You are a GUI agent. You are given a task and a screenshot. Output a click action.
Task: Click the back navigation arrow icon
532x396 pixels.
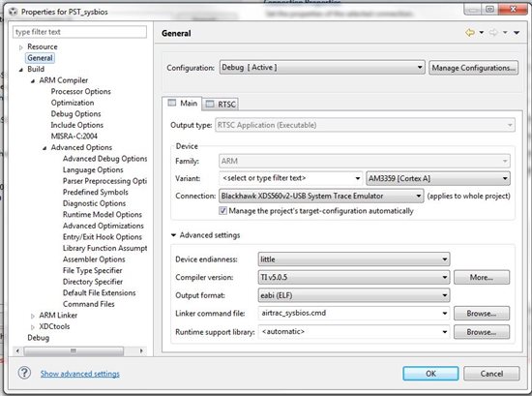[470, 33]
